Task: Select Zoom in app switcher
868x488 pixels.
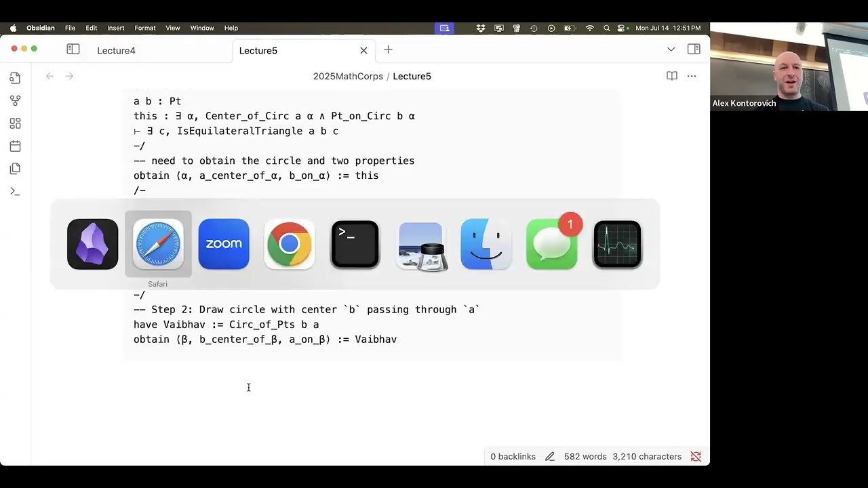Action: 224,244
